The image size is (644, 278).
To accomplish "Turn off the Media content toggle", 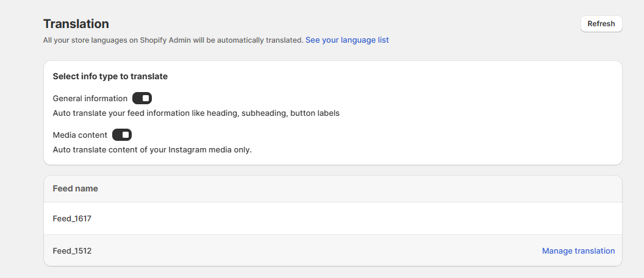I will pos(122,135).
